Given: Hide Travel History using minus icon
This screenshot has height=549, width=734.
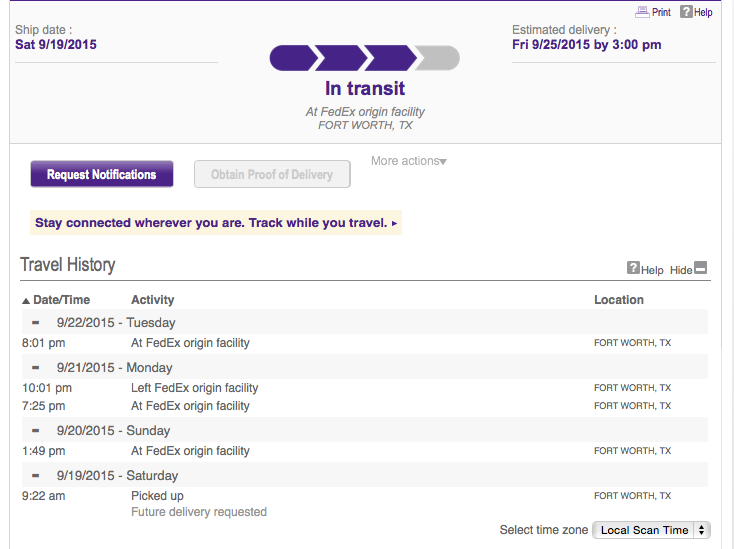Looking at the screenshot, I should [x=700, y=268].
